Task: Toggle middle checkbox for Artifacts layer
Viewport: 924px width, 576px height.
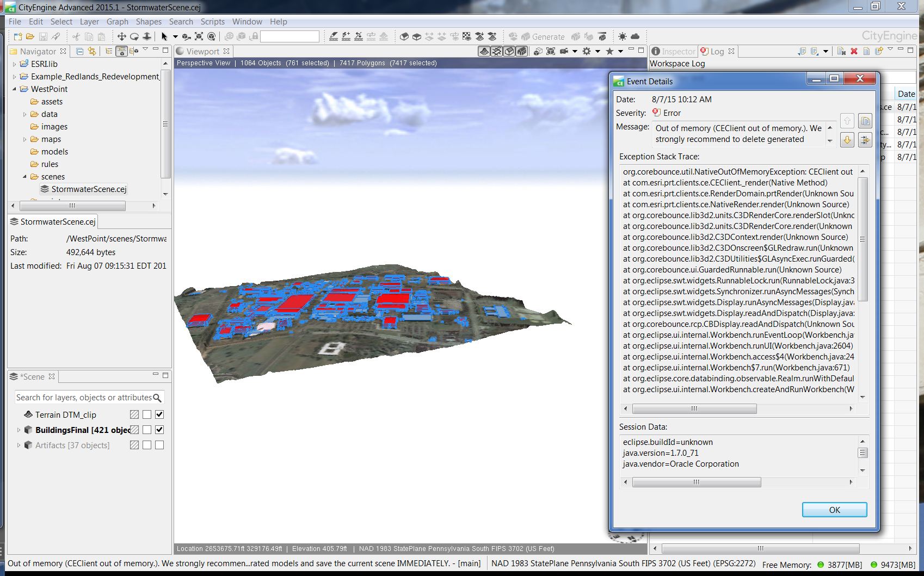Action: pos(147,445)
